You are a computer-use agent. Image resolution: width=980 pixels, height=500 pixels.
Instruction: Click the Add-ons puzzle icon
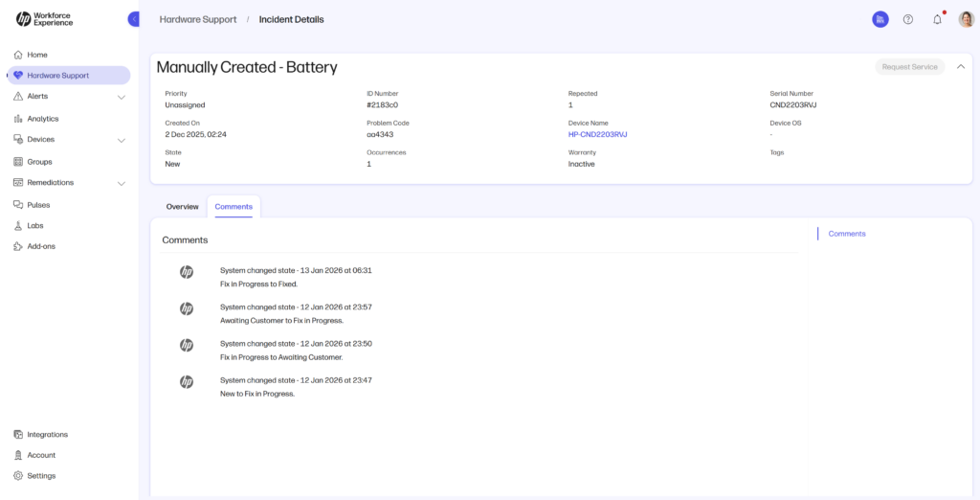(x=18, y=246)
